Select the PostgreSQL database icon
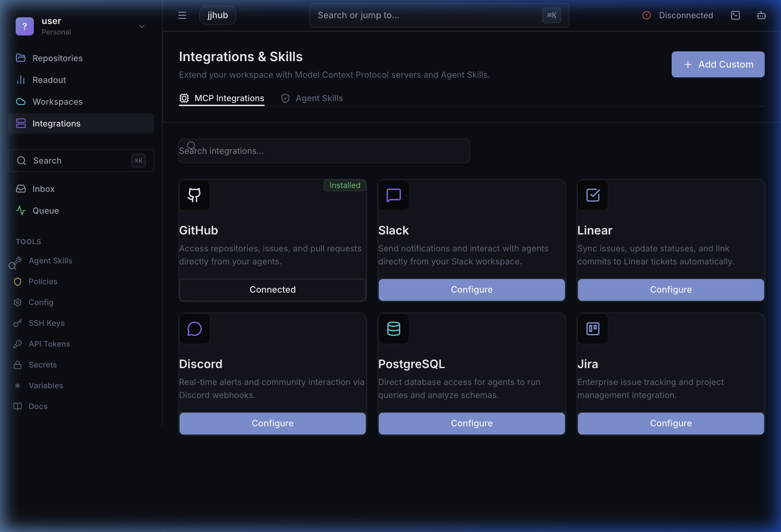 tap(393, 329)
